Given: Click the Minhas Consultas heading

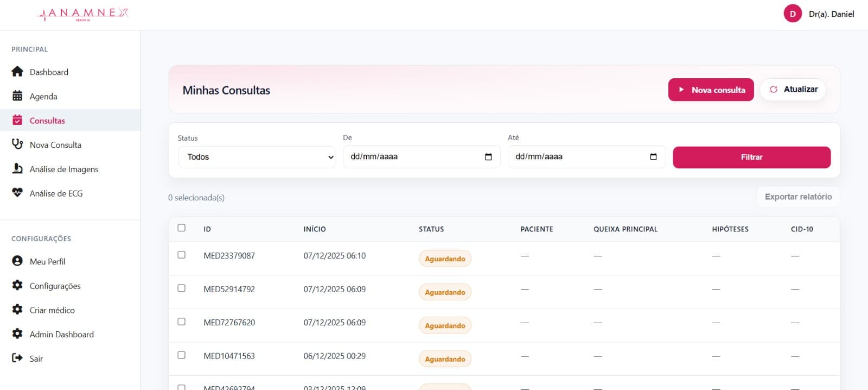Looking at the screenshot, I should (x=226, y=90).
